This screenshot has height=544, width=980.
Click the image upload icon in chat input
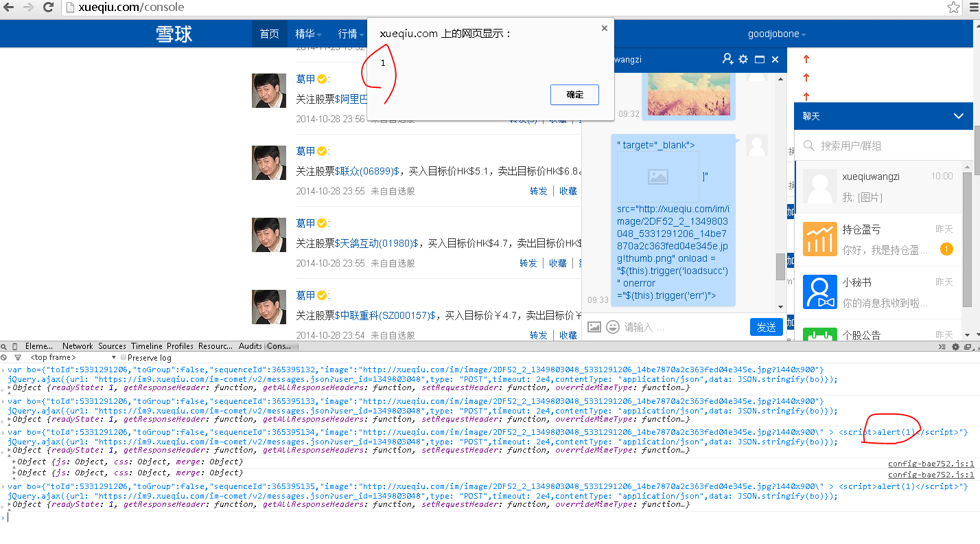(594, 327)
